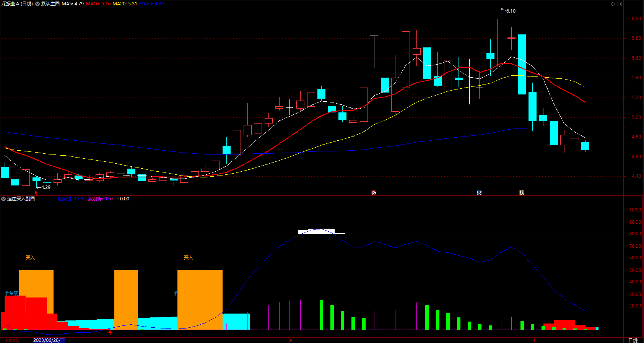644x343 pixels.
Task: Click the 4.40 price axis label
Action: pos(636,176)
